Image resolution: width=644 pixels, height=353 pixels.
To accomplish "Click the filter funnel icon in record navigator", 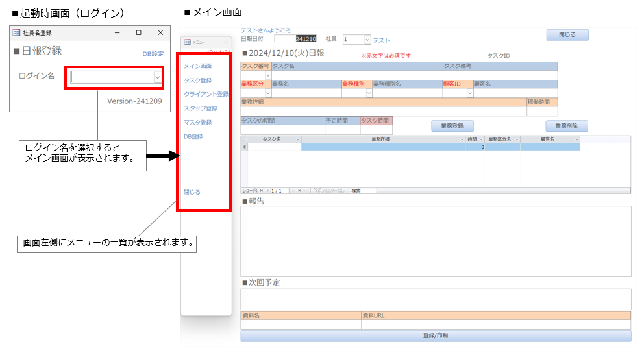I will 317,191.
